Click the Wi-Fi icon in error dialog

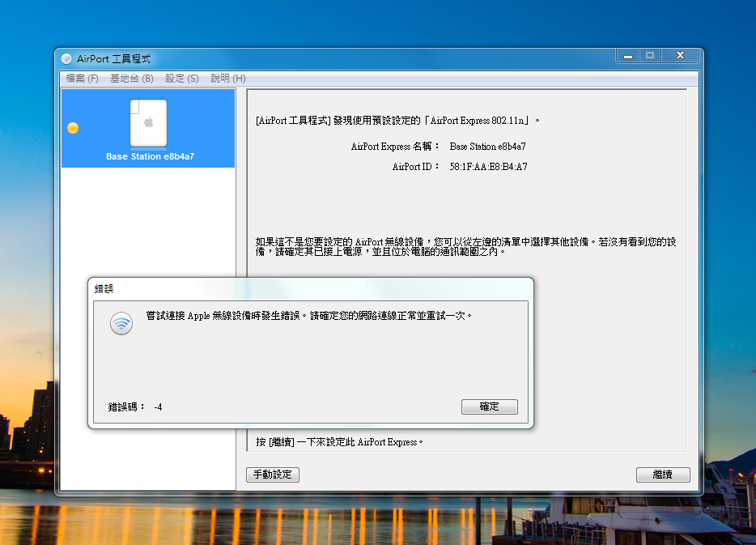[x=121, y=323]
